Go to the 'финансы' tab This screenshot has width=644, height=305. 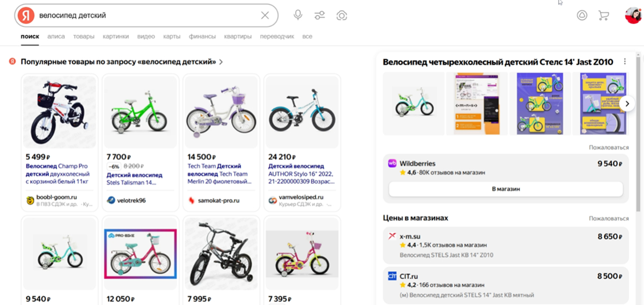click(x=202, y=36)
